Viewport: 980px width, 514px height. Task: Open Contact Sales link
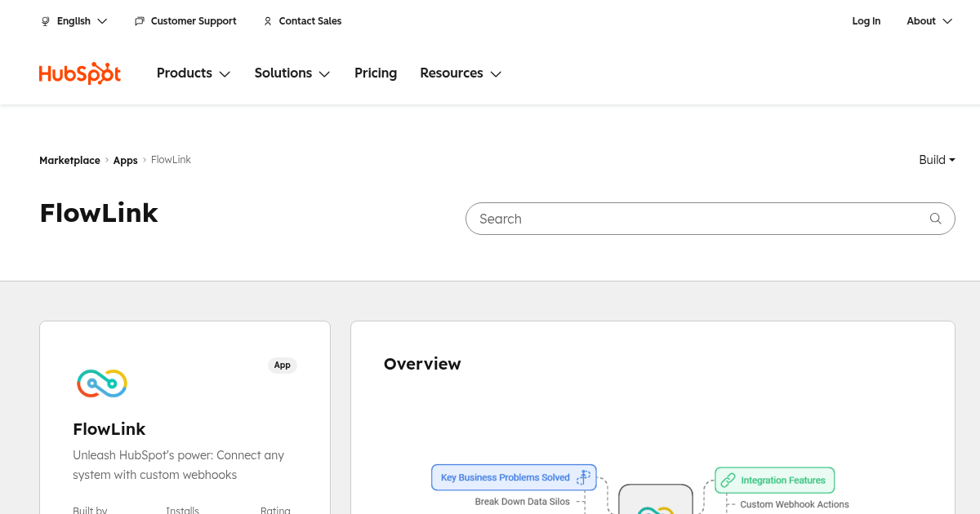[310, 21]
